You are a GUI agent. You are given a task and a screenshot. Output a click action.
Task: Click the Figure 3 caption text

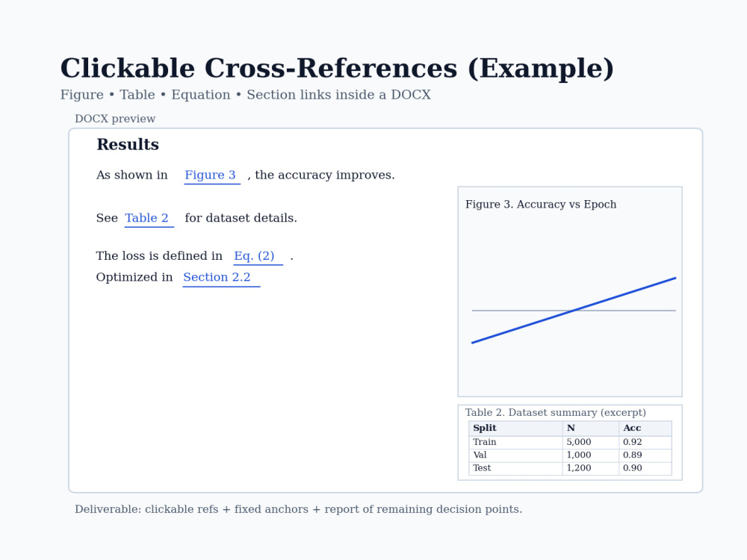tap(541, 205)
